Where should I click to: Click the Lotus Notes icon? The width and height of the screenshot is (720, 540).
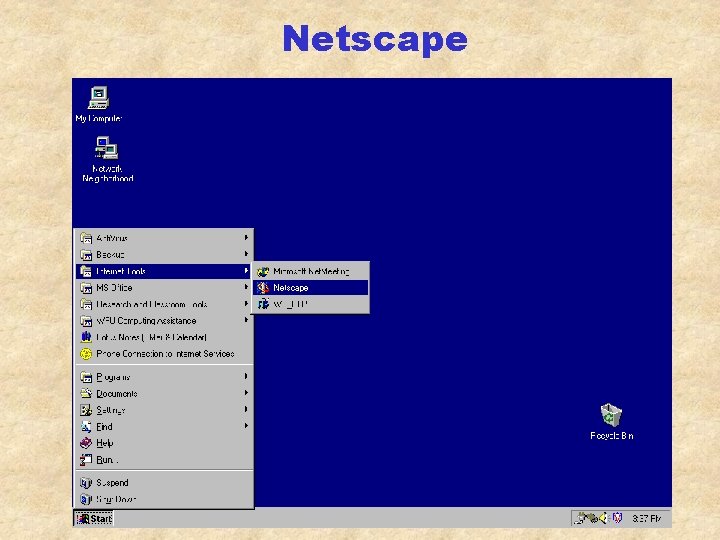coord(86,337)
